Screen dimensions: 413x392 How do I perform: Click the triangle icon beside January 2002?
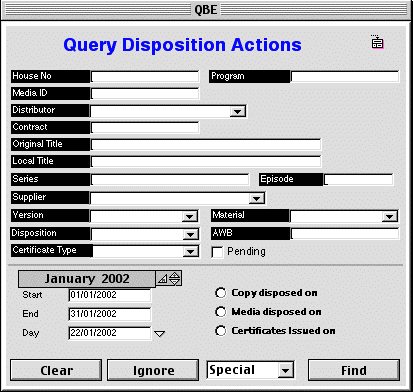162,279
